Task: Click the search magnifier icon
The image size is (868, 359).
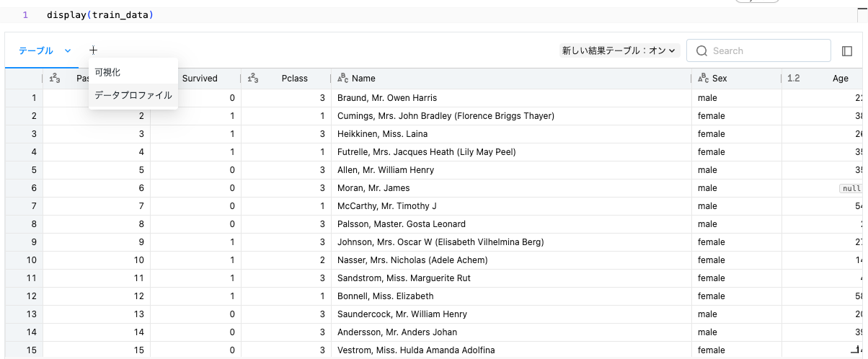Action: (x=701, y=50)
